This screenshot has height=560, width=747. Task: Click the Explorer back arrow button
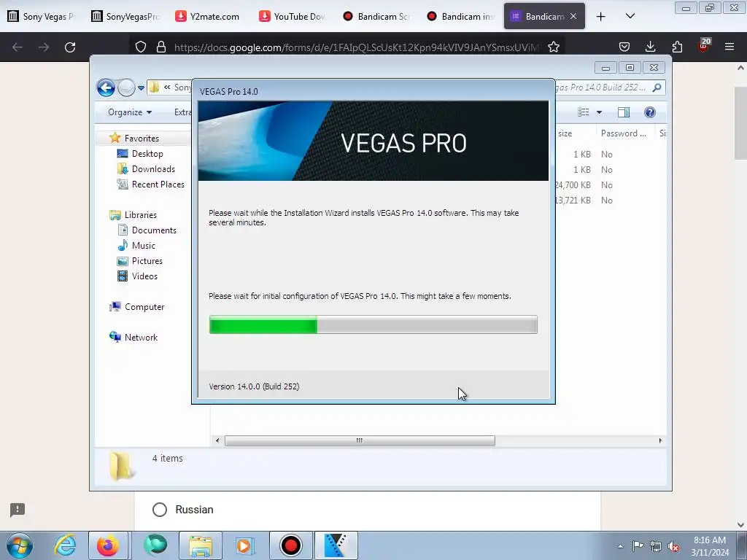(106, 87)
